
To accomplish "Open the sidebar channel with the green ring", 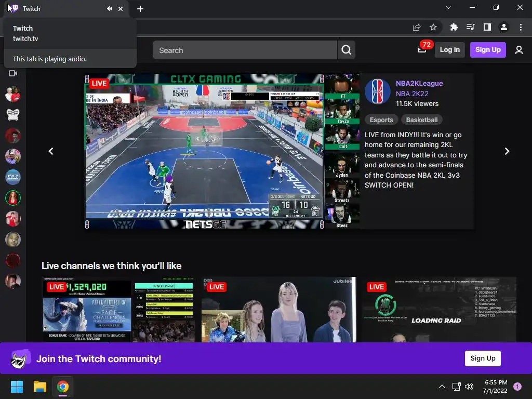I will [13, 198].
